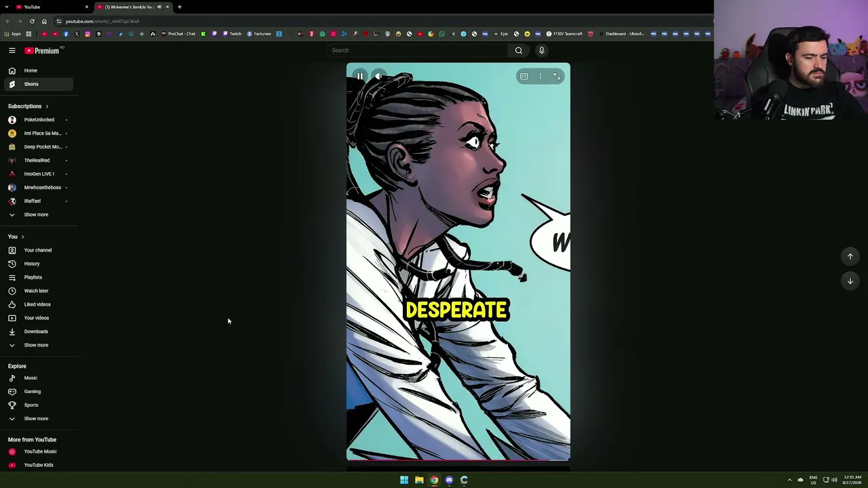Start voice search with the microphone
868x488 pixels.
click(541, 50)
